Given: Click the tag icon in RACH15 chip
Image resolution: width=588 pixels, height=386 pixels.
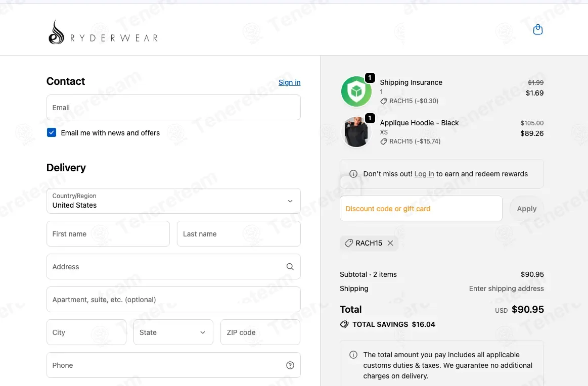Looking at the screenshot, I should click(x=348, y=243).
